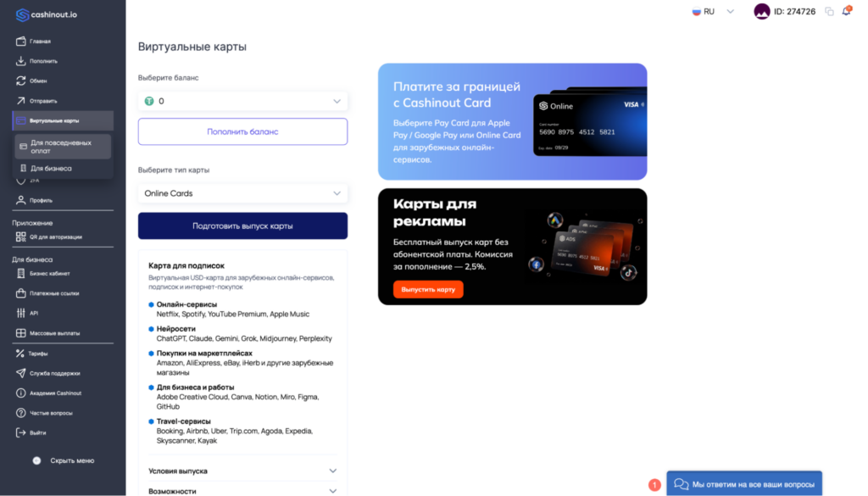Open the Главная sidebar icon

[x=21, y=41]
